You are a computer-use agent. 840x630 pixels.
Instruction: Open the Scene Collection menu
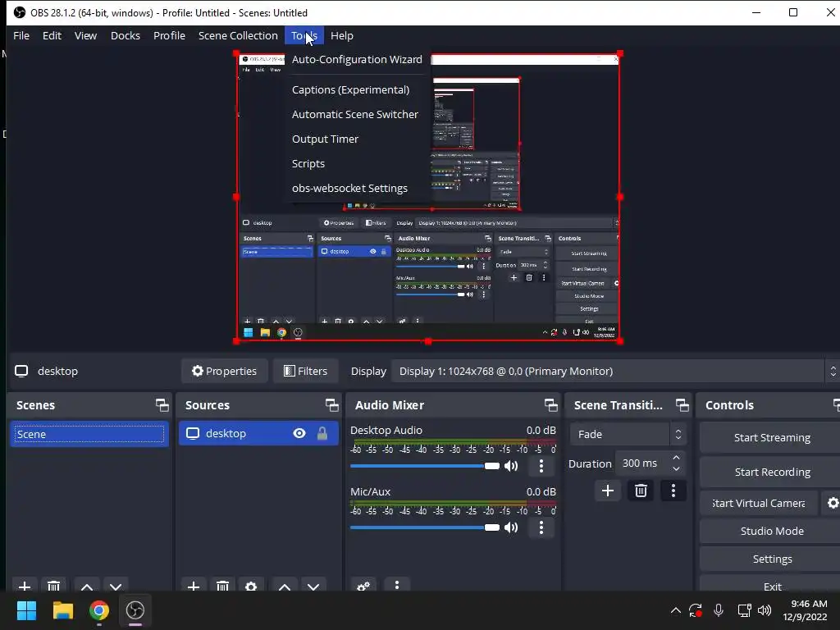[x=238, y=35]
